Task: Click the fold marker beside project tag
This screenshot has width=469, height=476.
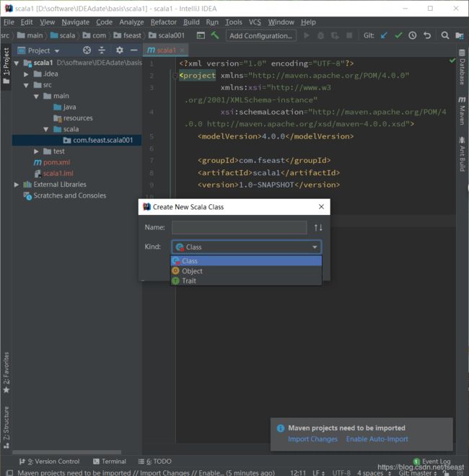Action: click(x=175, y=76)
